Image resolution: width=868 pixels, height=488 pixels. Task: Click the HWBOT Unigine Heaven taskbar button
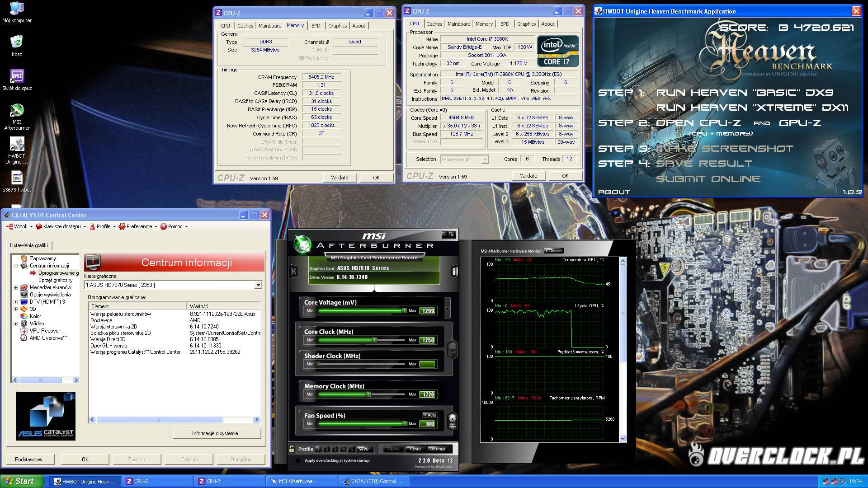coord(85,481)
